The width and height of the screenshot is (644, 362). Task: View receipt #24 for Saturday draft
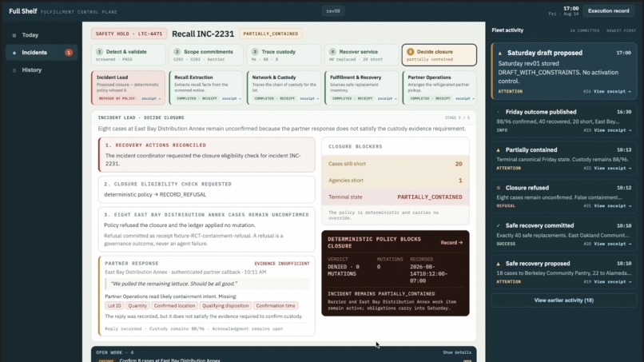point(612,92)
